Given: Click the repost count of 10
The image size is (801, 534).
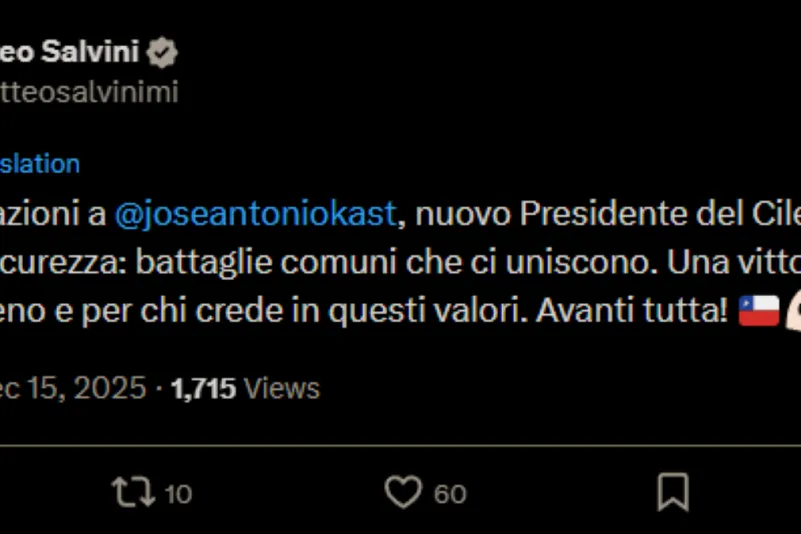Looking at the screenshot, I should tap(177, 493).
